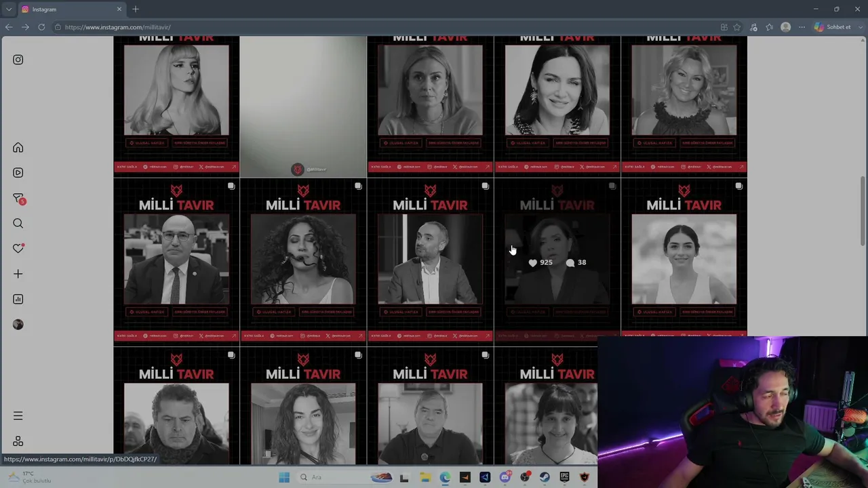The height and width of the screenshot is (488, 868).
Task: Click carousel icon on man in blazer post
Action: coord(485,186)
